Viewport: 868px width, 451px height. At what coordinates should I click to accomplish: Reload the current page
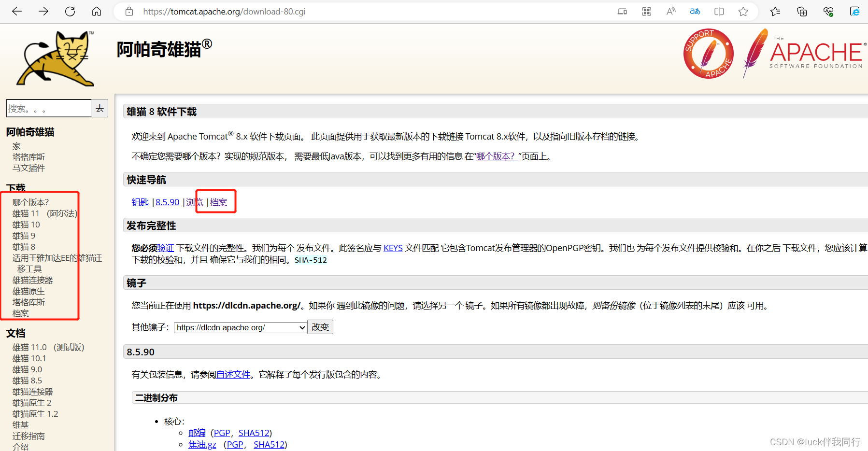(x=70, y=11)
